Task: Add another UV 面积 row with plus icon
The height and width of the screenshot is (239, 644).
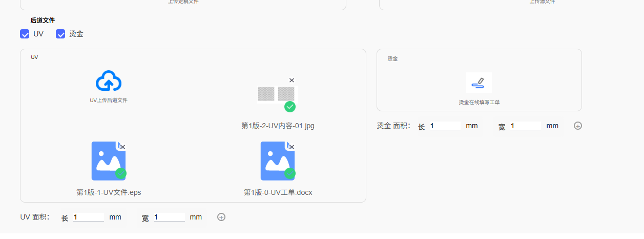Action: pos(221,217)
